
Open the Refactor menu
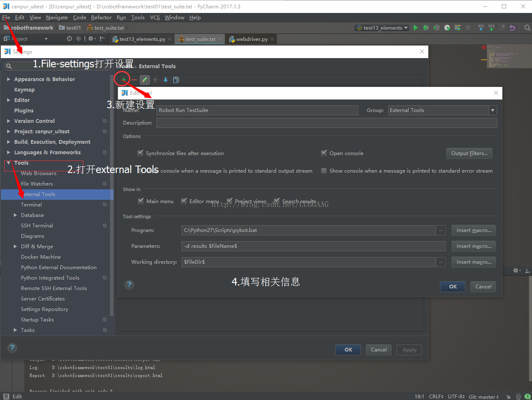101,18
